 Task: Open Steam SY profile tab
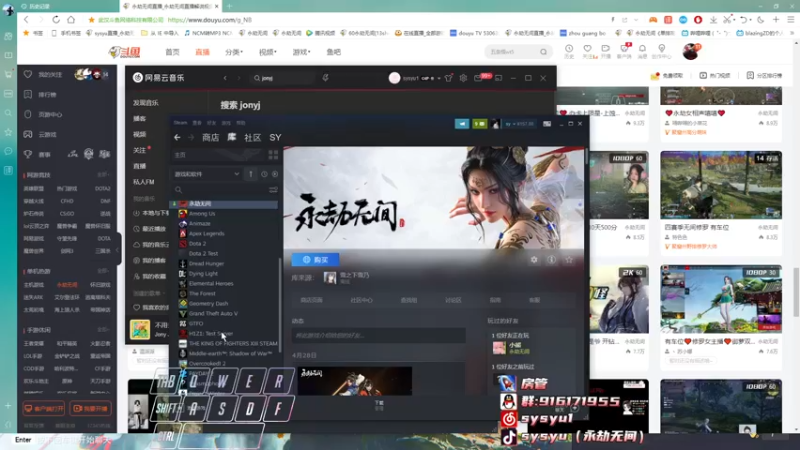point(276,137)
